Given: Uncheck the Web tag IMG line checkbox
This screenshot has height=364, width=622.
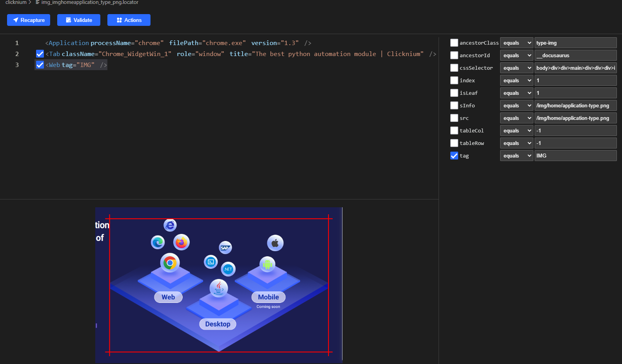Looking at the screenshot, I should pyautogui.click(x=40, y=65).
